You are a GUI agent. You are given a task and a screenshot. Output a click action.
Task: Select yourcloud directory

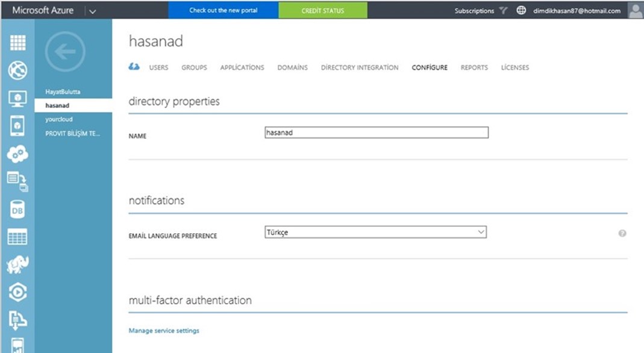[58, 119]
